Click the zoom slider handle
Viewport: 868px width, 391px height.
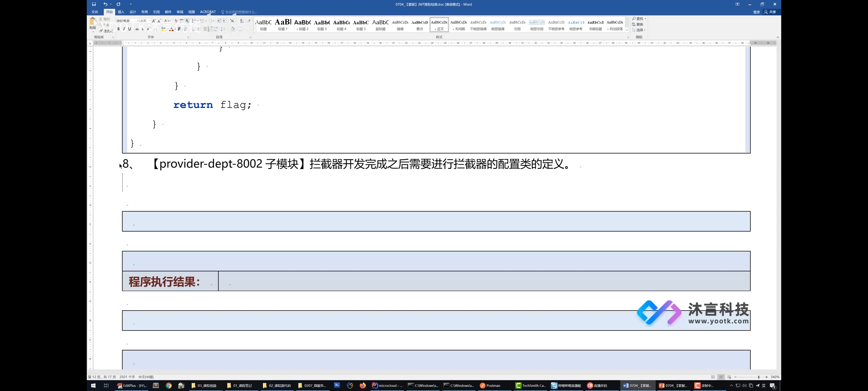(x=759, y=377)
